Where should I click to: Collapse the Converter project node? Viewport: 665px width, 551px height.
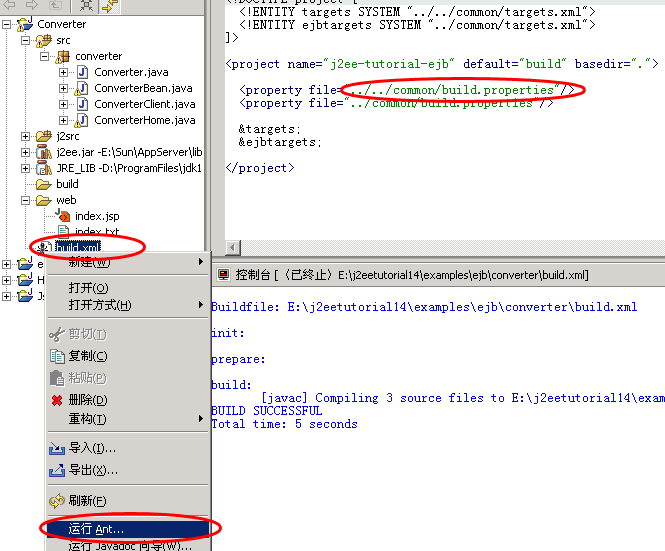click(x=6, y=24)
